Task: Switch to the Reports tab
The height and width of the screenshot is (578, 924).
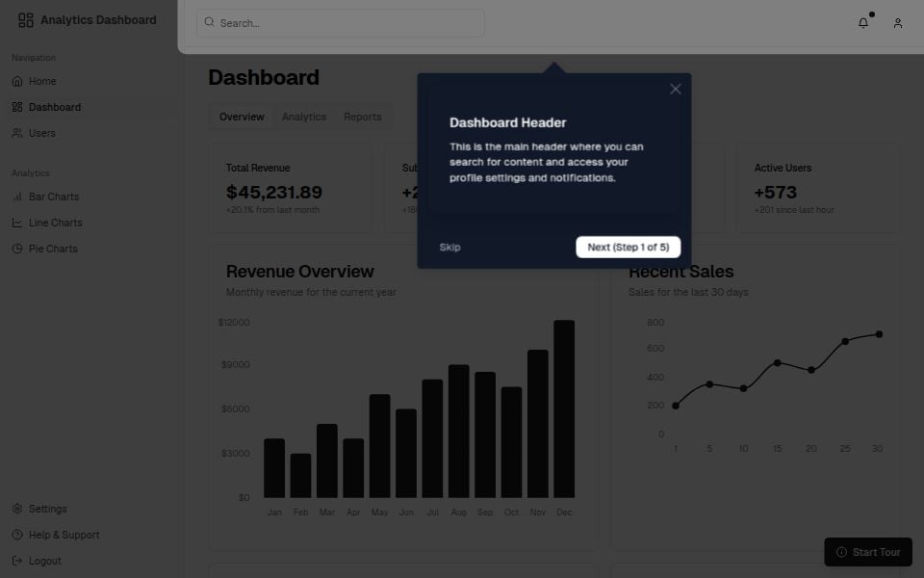Action: (x=363, y=117)
